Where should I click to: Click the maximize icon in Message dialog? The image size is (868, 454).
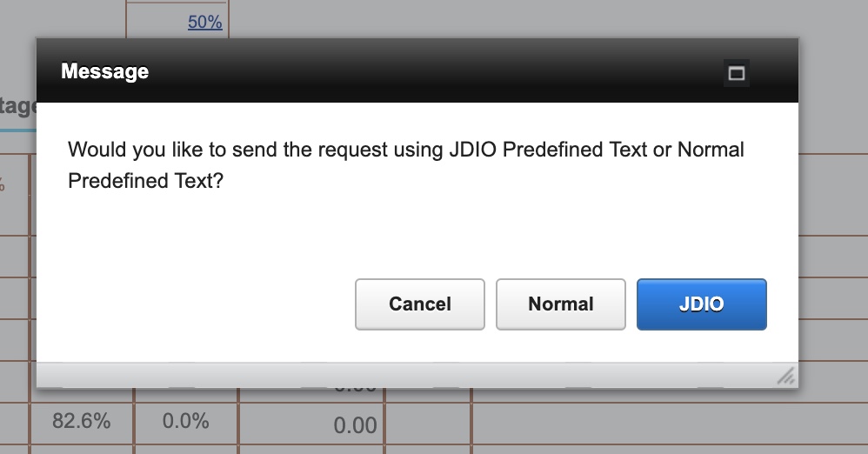point(737,74)
